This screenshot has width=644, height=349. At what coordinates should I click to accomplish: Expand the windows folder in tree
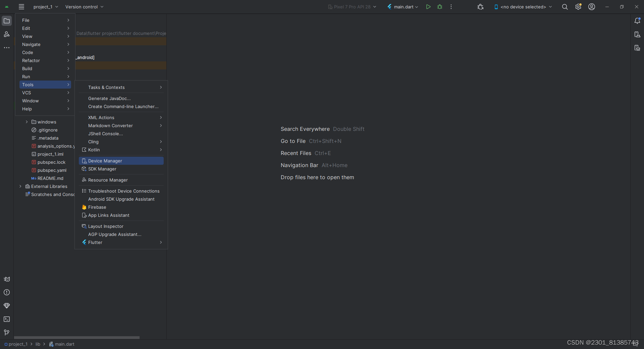pyautogui.click(x=27, y=122)
